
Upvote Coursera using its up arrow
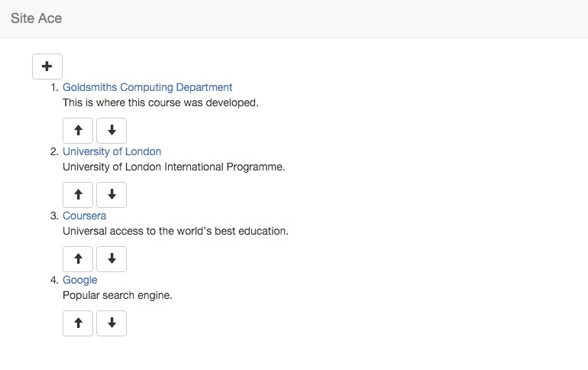[78, 259]
